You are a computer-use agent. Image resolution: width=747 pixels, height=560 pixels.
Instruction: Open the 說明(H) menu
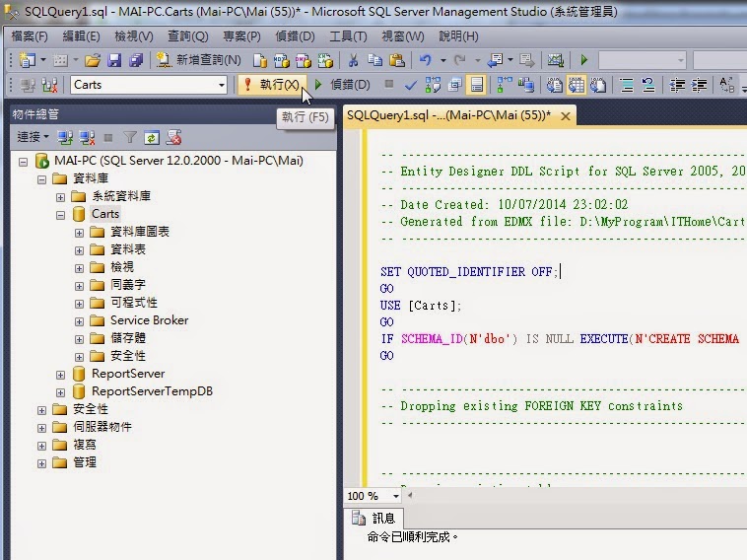tap(459, 36)
